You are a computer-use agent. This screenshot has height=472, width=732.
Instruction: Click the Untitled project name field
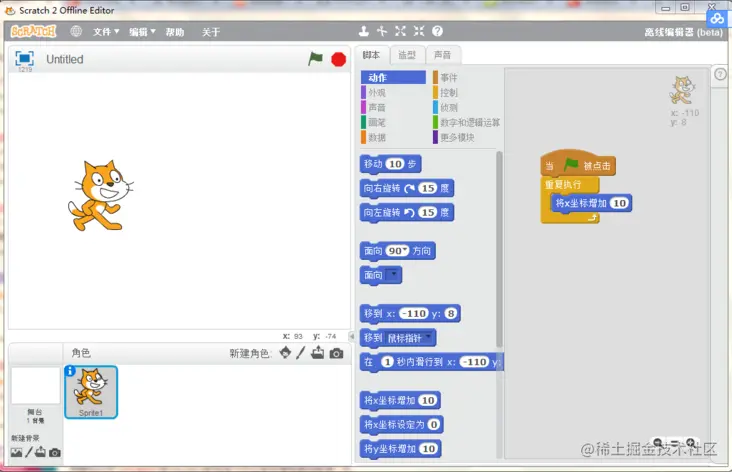coord(65,59)
